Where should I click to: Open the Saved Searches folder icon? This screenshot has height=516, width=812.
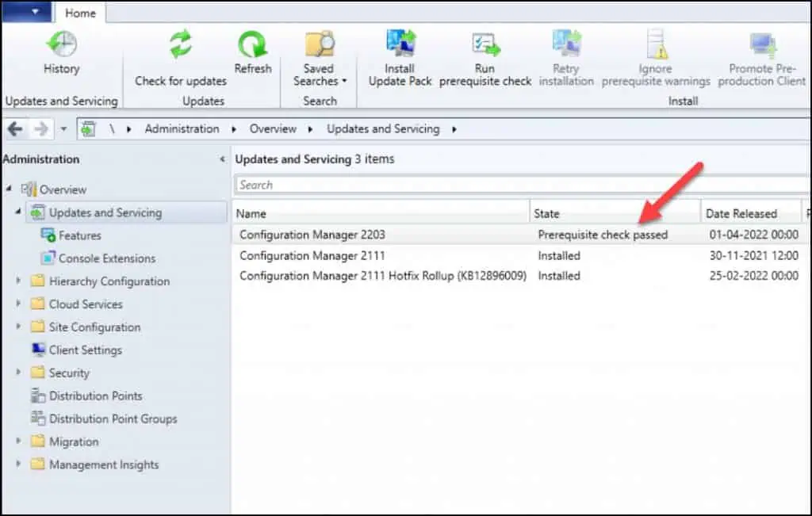tap(320, 44)
